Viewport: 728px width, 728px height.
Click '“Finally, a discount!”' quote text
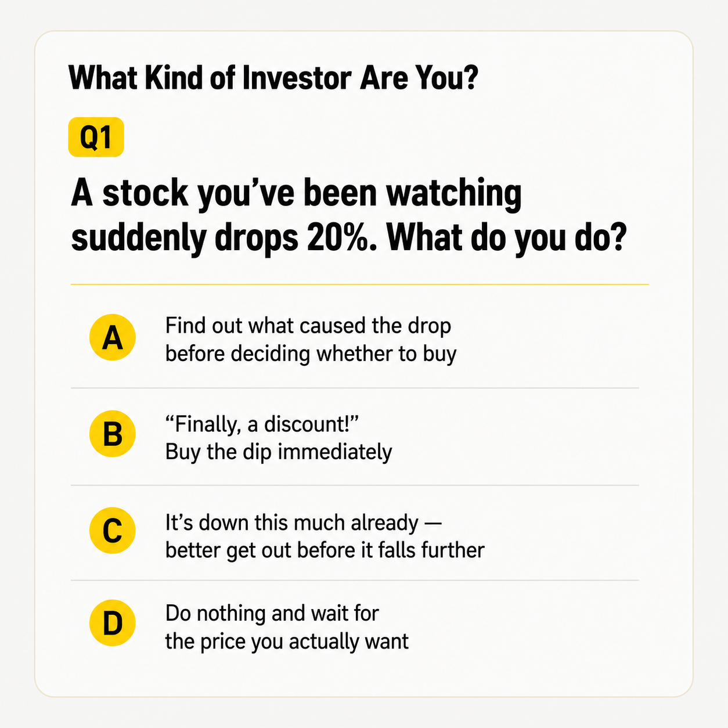[262, 424]
